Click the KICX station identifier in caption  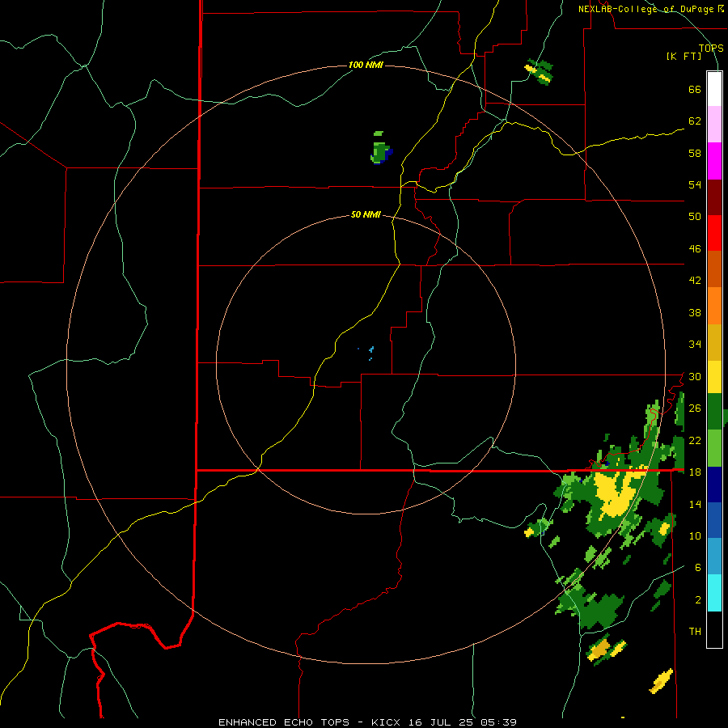pyautogui.click(x=387, y=722)
